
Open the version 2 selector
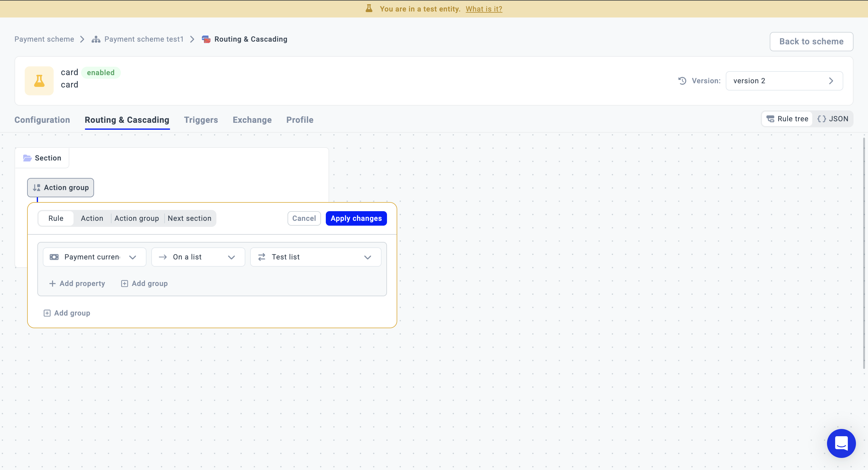pyautogui.click(x=784, y=81)
